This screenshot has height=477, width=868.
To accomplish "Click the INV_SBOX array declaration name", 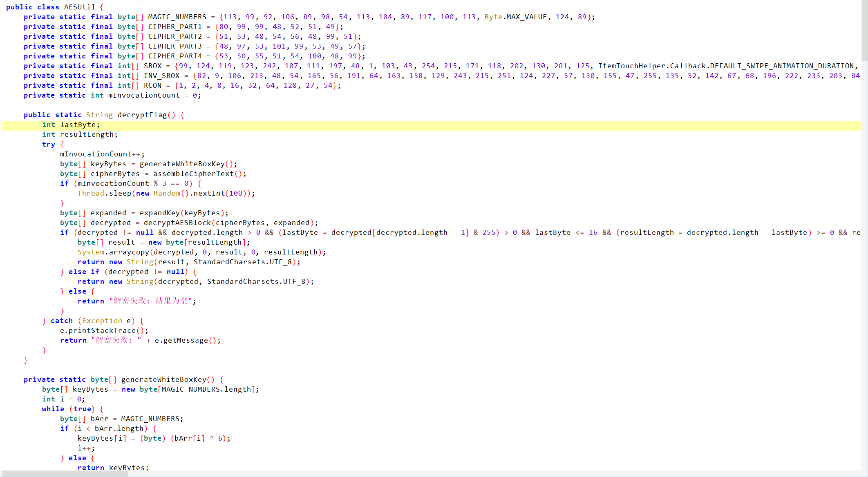I will [161, 76].
